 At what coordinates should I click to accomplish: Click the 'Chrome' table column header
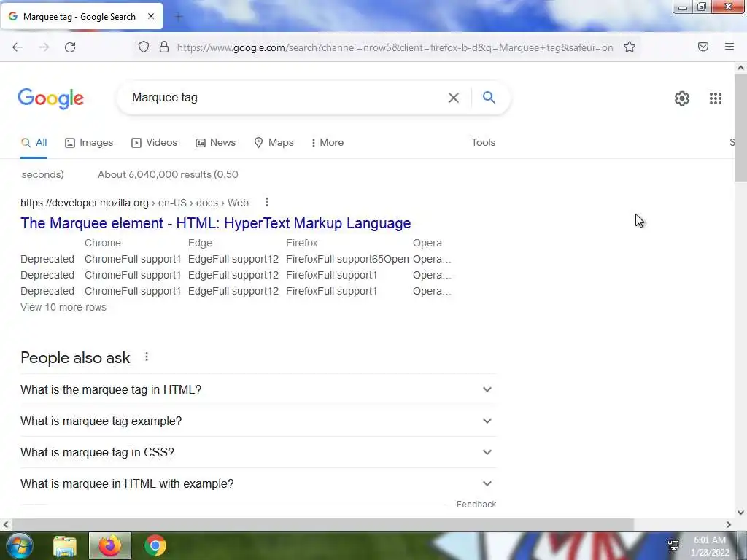click(102, 243)
